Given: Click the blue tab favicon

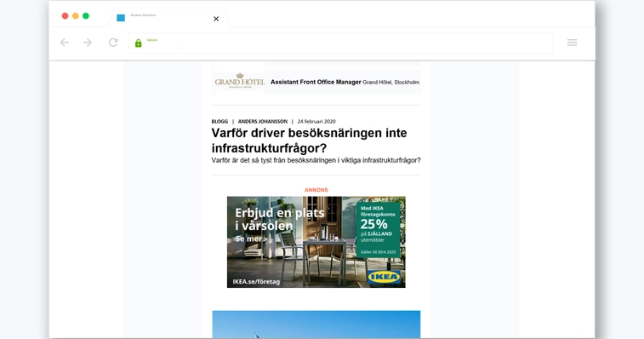Looking at the screenshot, I should [x=121, y=18].
